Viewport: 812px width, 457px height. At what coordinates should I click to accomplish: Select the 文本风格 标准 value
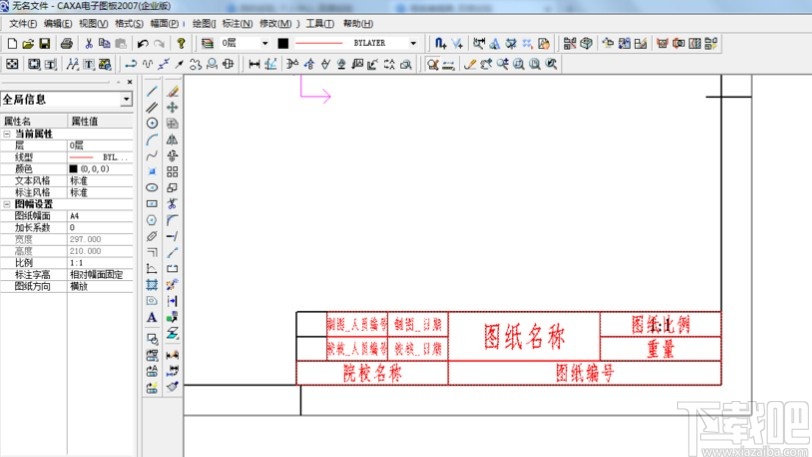coord(100,180)
